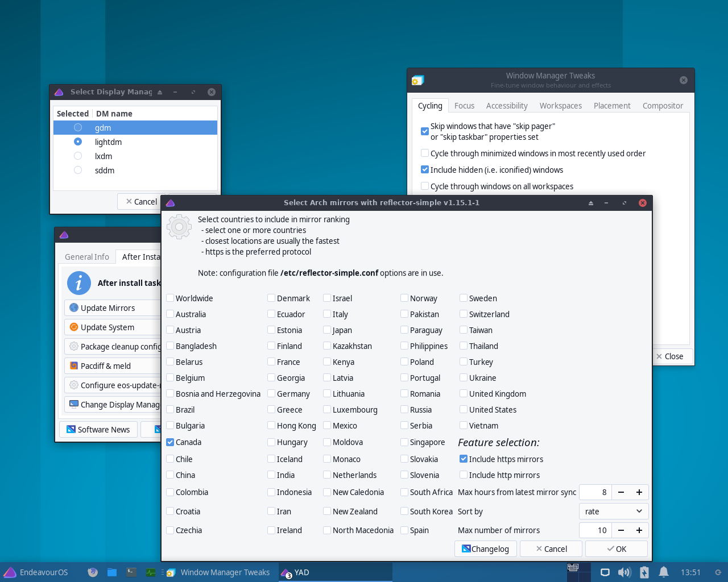
Task: Increase Max number of mirrors
Action: (639, 530)
